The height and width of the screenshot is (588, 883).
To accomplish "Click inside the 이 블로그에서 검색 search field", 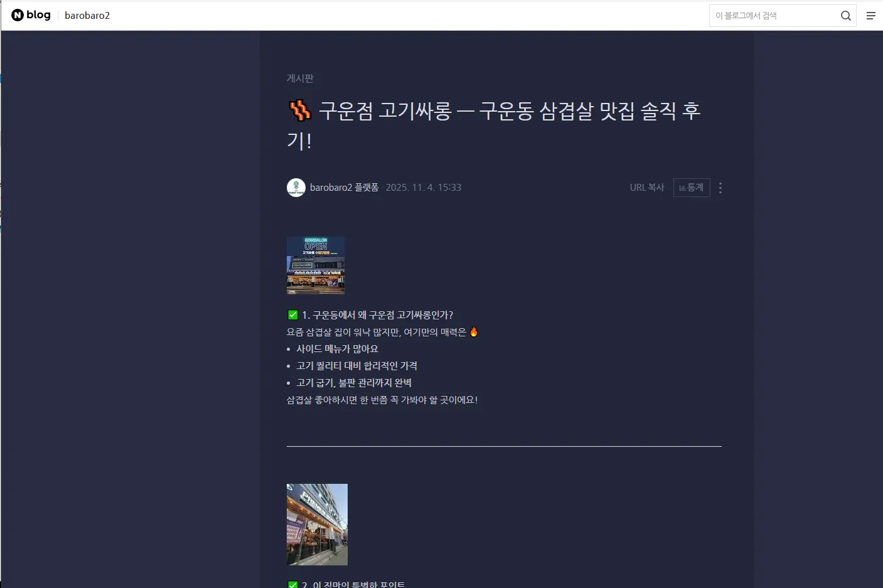I will click(x=772, y=15).
